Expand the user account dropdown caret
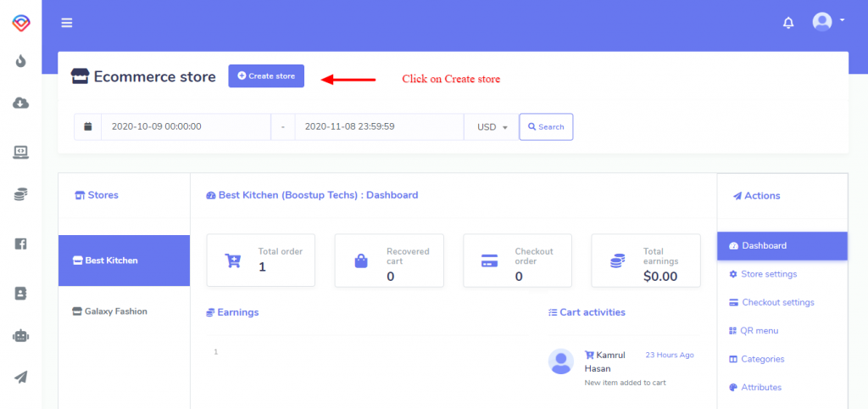 [x=842, y=20]
